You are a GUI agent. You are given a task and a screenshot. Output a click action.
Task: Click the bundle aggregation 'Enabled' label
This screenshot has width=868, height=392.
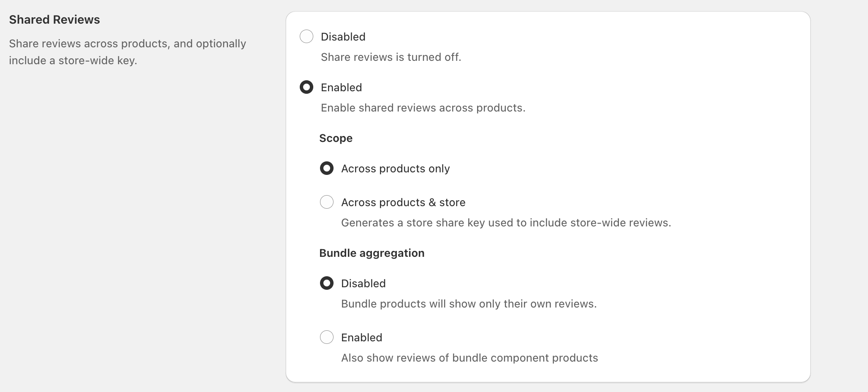(x=361, y=337)
